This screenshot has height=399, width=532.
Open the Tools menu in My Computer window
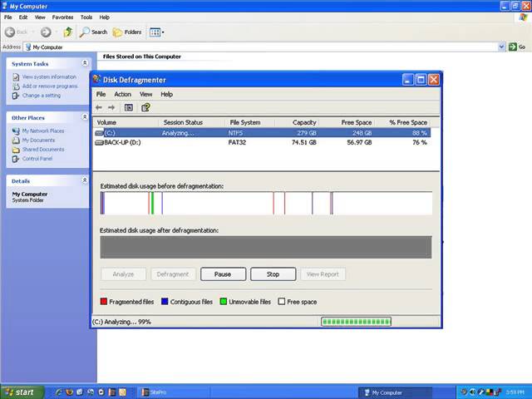86,17
